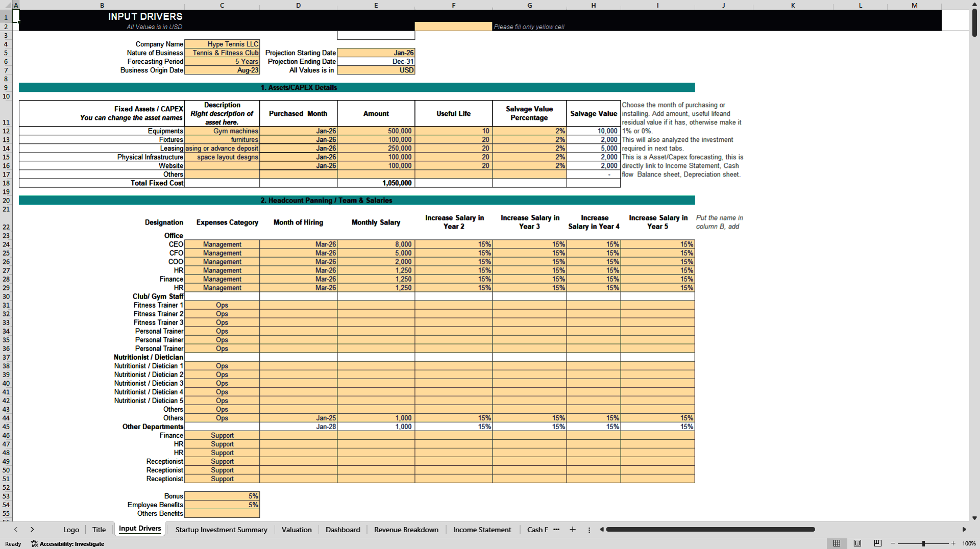This screenshot has height=549, width=980.
Task: Open sheet tab bar options dots
Action: (589, 530)
